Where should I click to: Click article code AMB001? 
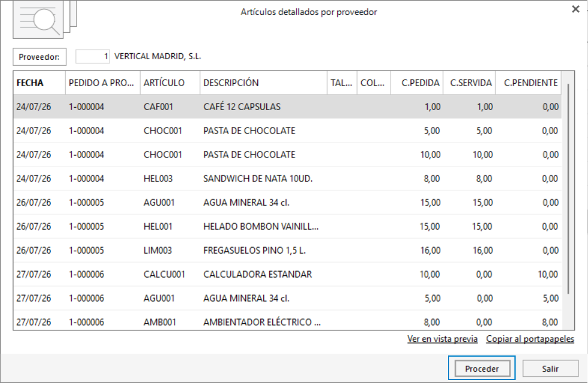pyautogui.click(x=160, y=322)
